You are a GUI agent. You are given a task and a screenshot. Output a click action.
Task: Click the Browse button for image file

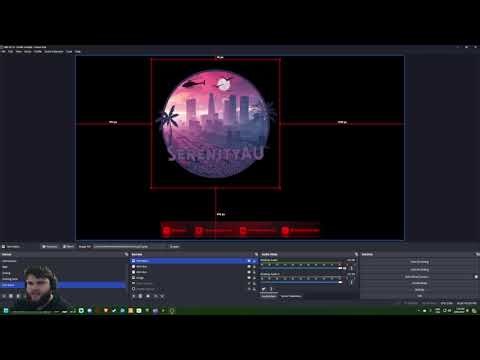pyautogui.click(x=174, y=247)
